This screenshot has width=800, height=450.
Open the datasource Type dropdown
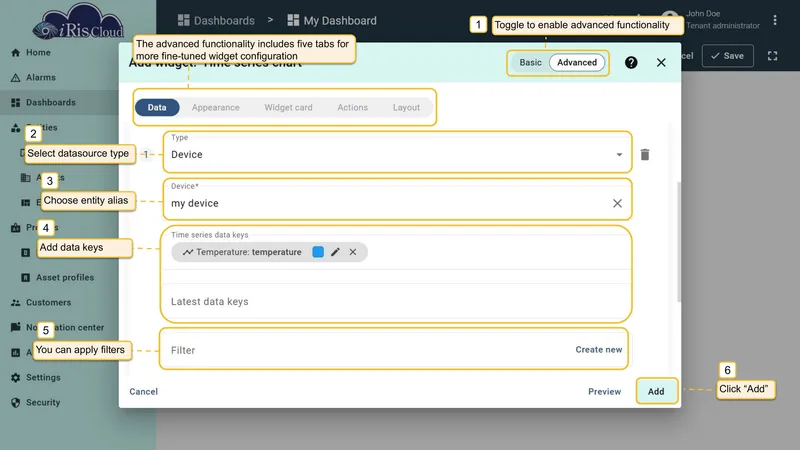point(397,153)
